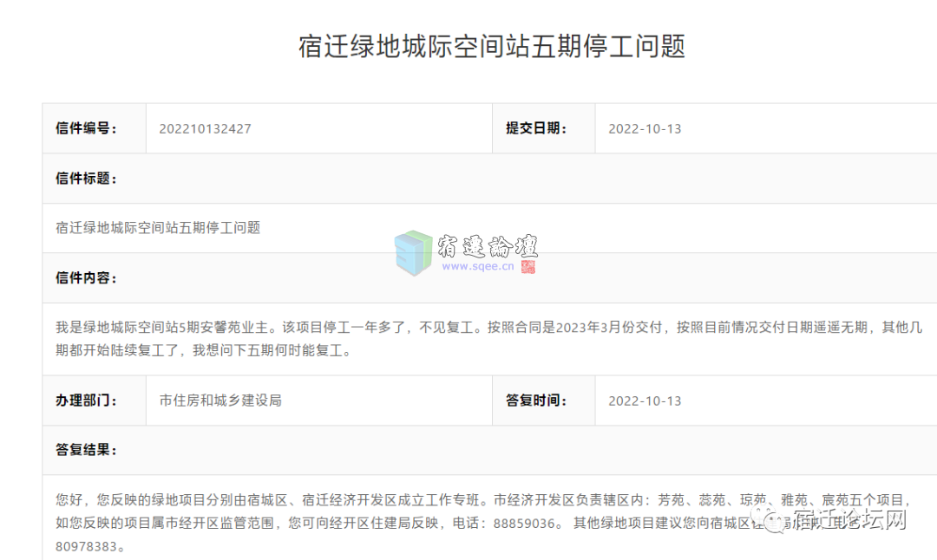
Task: Click the letter number 202210132427
Action: [205, 129]
